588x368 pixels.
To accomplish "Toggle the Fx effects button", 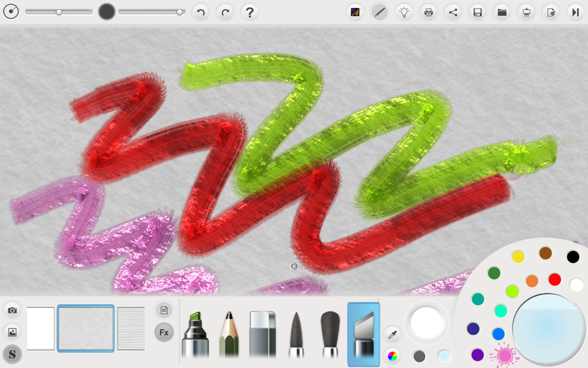I will [164, 332].
